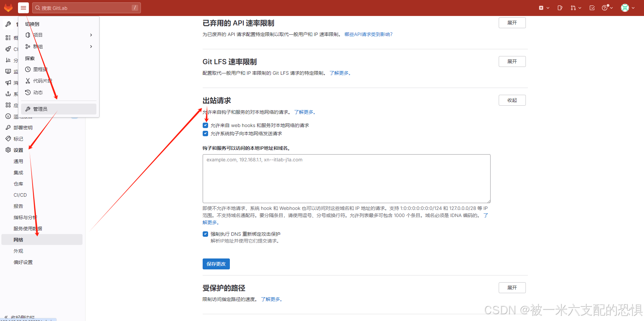Open 里程碑 from explore menu

pos(59,69)
